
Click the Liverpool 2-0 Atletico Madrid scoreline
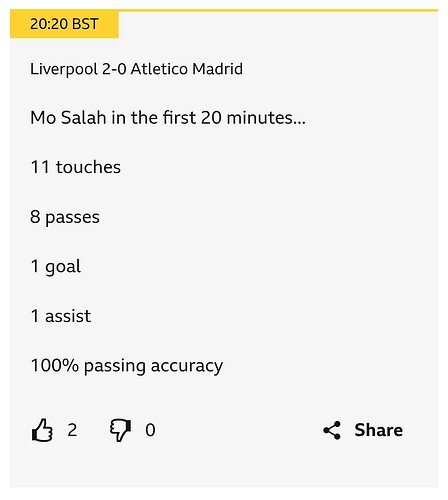(136, 69)
